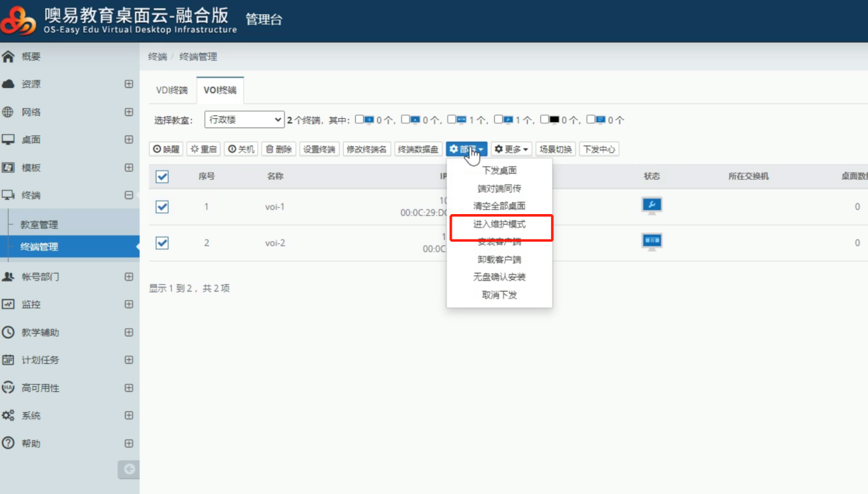868x494 pixels.
Task: Uncheck the checkbox for voi-1 row
Action: click(x=162, y=207)
